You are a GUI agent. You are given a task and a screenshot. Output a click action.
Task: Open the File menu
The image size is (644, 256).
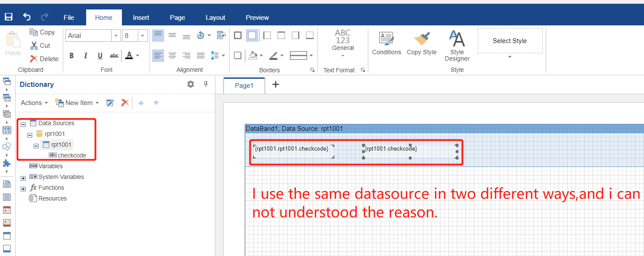click(x=69, y=17)
